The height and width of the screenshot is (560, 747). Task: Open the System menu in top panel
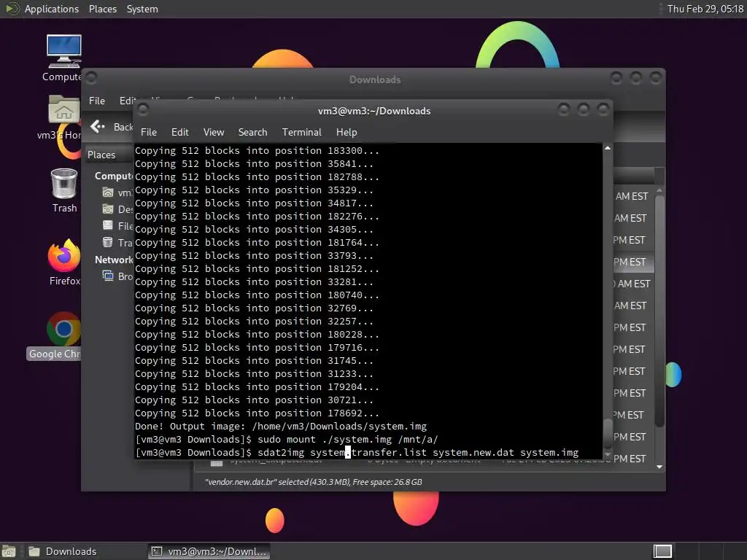pyautogui.click(x=142, y=9)
